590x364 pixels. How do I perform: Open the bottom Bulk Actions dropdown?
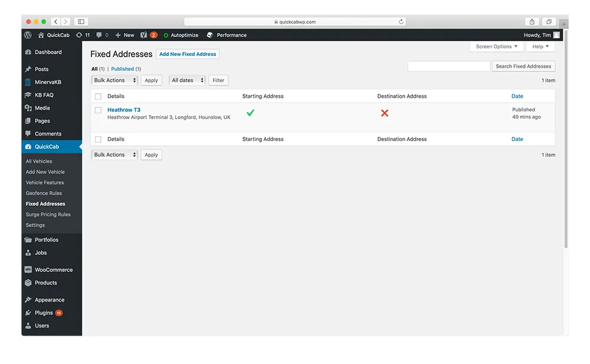(114, 155)
